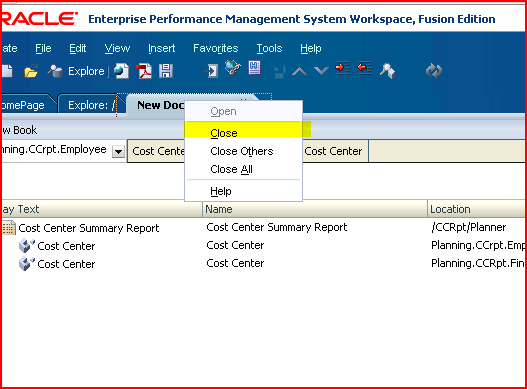
Task: Click the Location column header
Action: click(476, 209)
